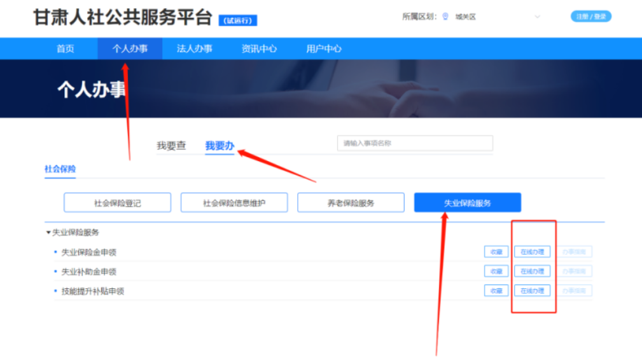The width and height of the screenshot is (642, 364).
Task: Collapse the 失业保险服务 section triangle
Action: point(48,232)
